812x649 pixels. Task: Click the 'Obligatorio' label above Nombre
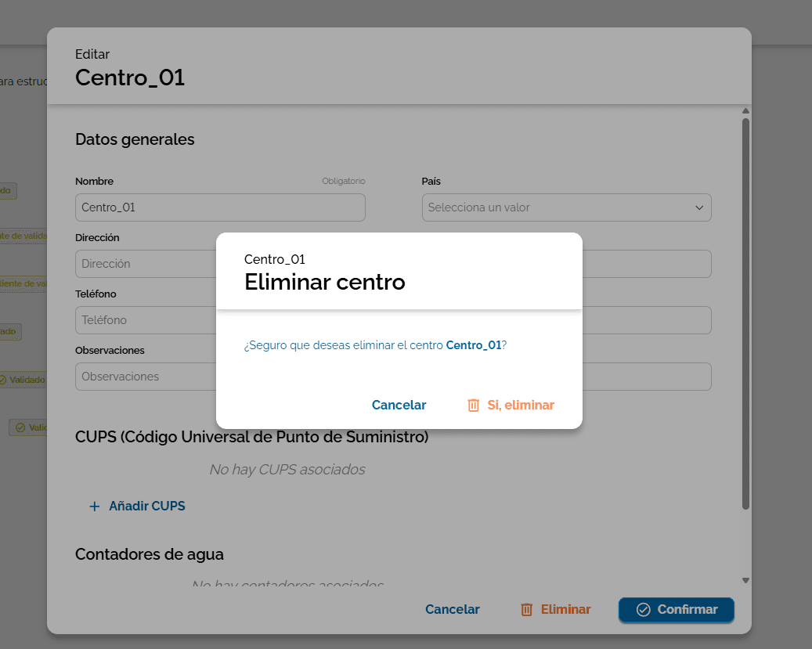tap(343, 181)
